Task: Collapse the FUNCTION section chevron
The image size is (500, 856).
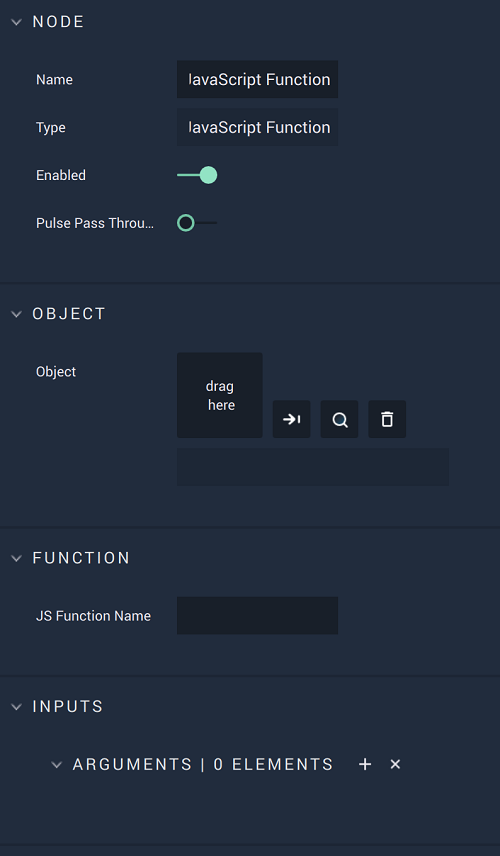Action: (x=16, y=558)
